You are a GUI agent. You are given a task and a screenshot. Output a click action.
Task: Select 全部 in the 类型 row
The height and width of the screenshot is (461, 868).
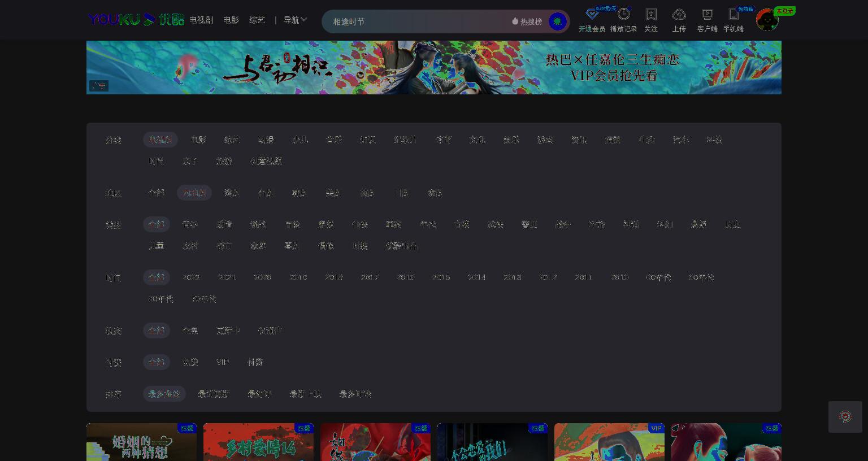coord(157,224)
